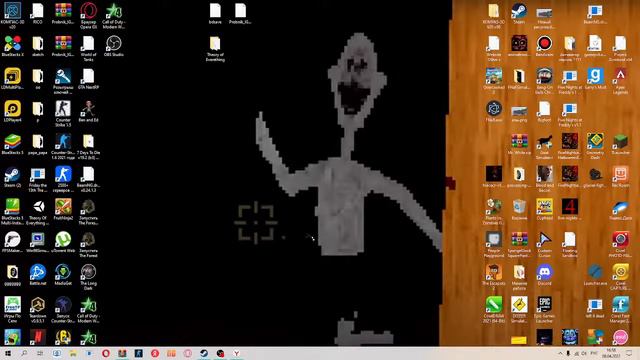Screen dimensions: 640x360
Task: Open Opera from the taskbar
Action: [106, 353]
